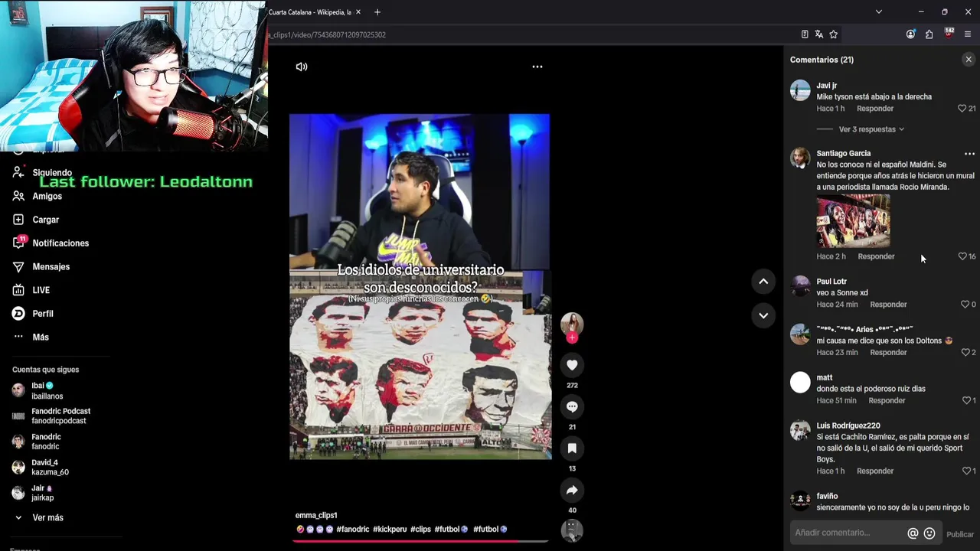This screenshot has height=551, width=980.
Task: Open a new browser tab
Action: click(377, 12)
